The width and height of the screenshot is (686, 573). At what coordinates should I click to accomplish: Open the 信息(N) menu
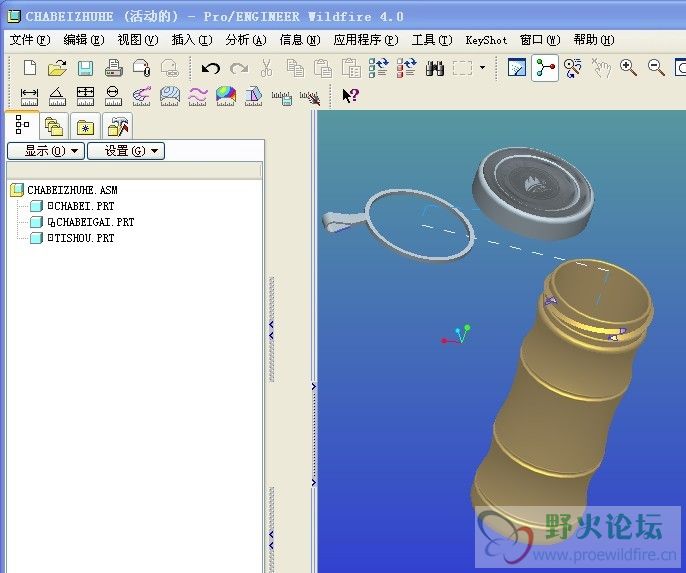click(300, 40)
